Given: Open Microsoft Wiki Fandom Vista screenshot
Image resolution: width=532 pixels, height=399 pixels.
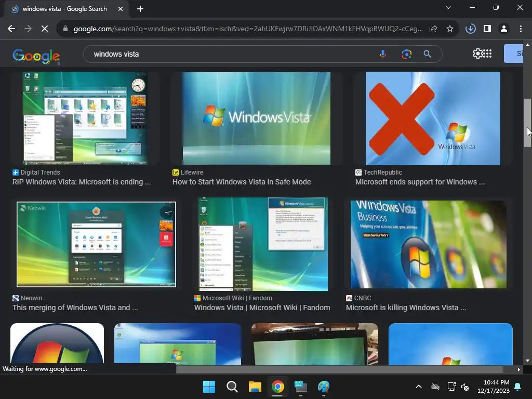Looking at the screenshot, I should point(263,244).
